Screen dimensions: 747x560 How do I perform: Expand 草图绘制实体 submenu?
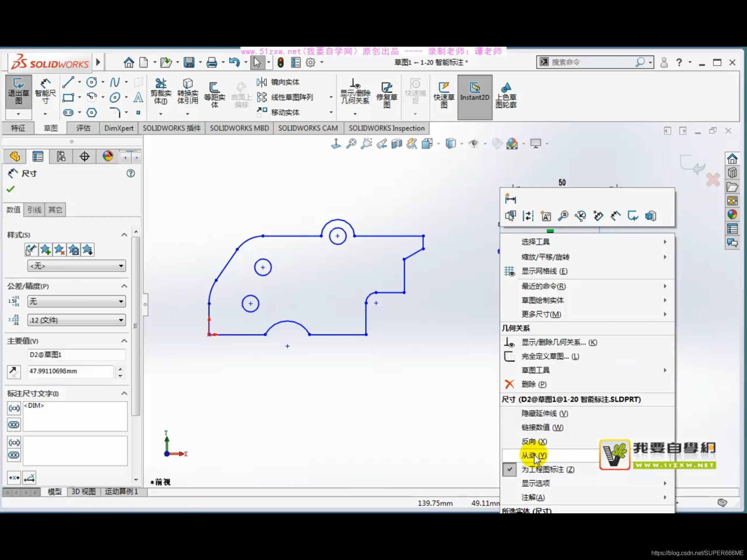point(587,300)
